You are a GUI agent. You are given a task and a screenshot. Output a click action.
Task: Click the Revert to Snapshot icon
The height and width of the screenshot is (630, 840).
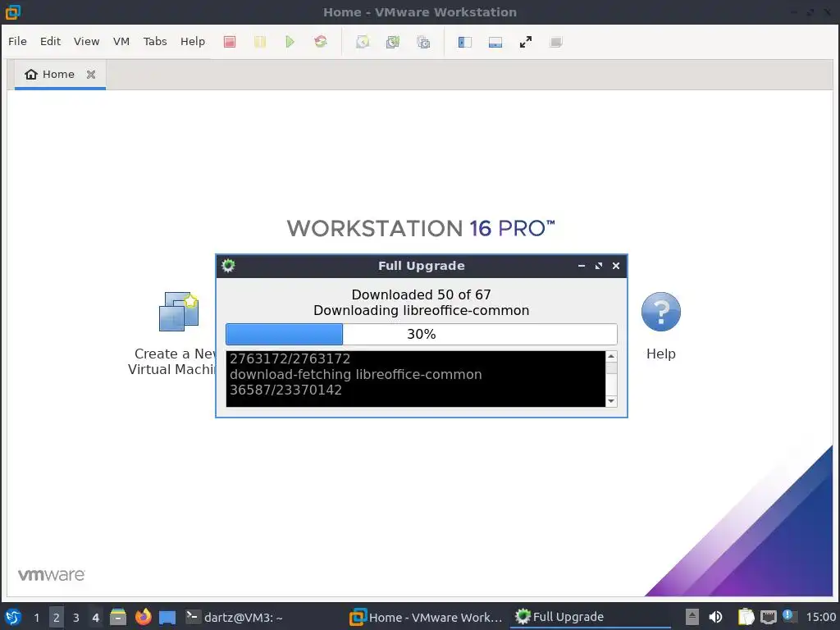pyautogui.click(x=393, y=42)
